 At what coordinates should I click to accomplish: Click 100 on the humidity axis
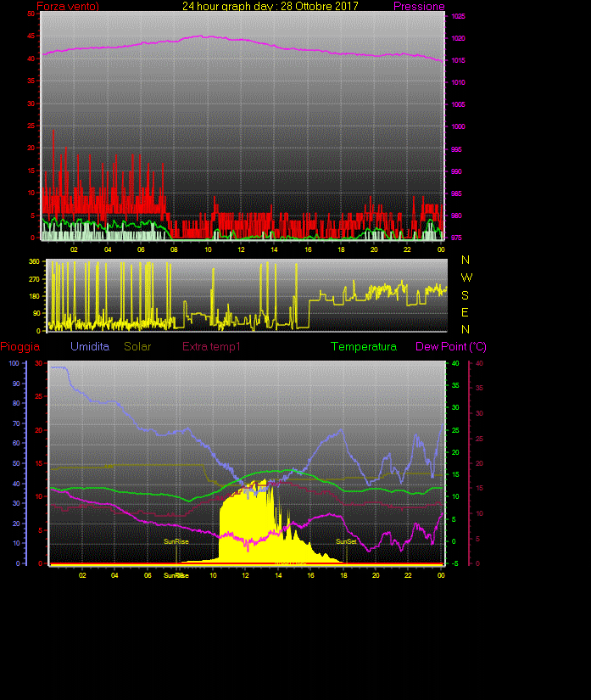tap(14, 363)
